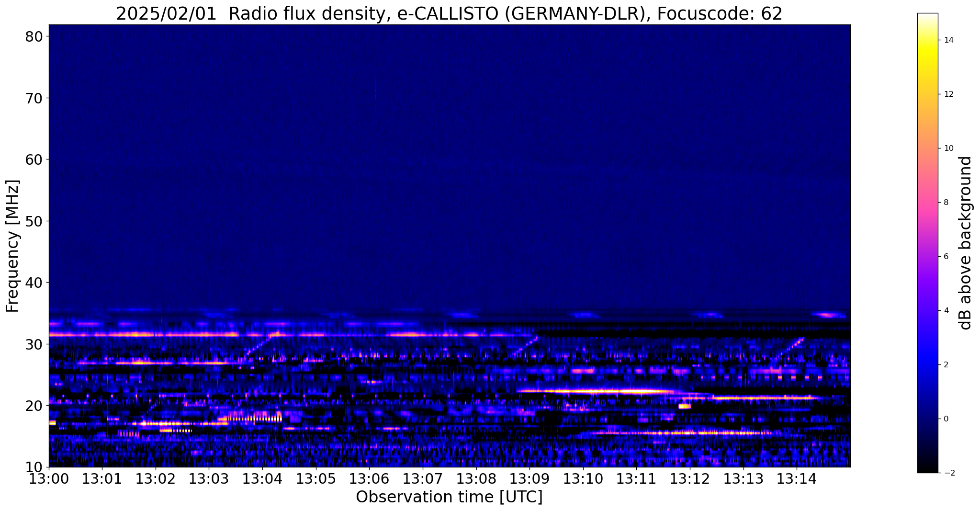This screenshot has width=980, height=511.
Task: Click the 'Observation time [UTC]' x-axis label
Action: (x=449, y=497)
